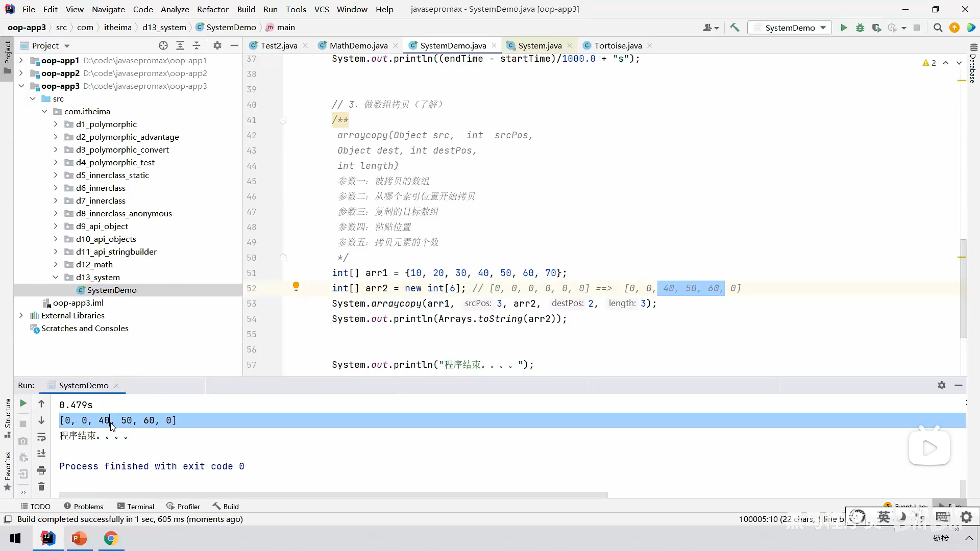This screenshot has width=980, height=551.
Task: Click the editor vertical scrollbar
Action: click(x=963, y=288)
